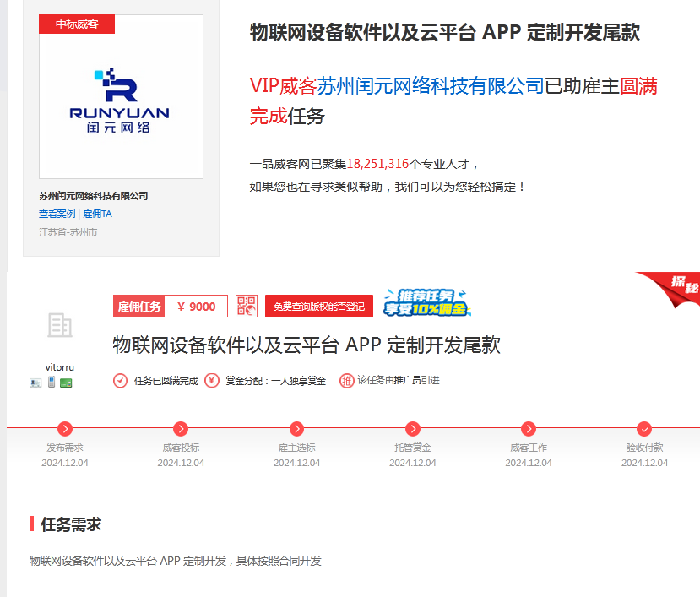Click the 威客工作 step label
The height and width of the screenshot is (597, 700).
click(529, 448)
